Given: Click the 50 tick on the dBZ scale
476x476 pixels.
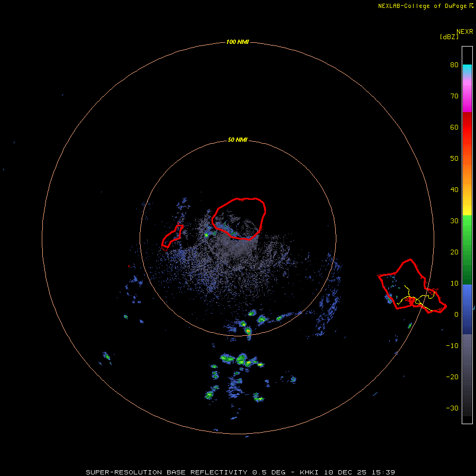Looking at the screenshot, I should click(454, 159).
